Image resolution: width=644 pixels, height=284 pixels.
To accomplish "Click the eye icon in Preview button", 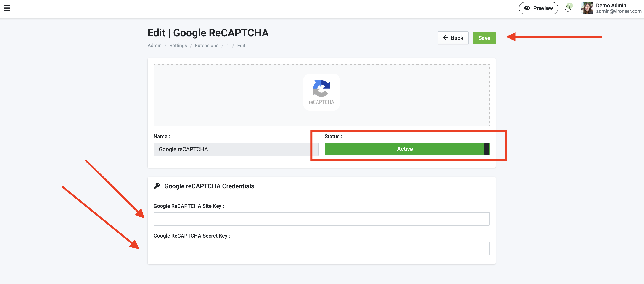I will tap(527, 8).
